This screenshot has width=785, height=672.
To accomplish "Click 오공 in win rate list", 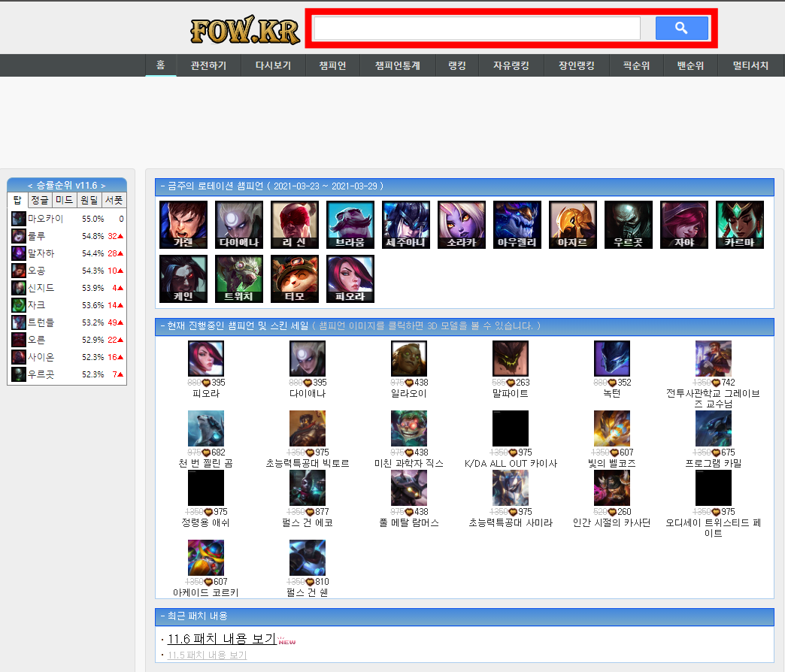I will 37,270.
